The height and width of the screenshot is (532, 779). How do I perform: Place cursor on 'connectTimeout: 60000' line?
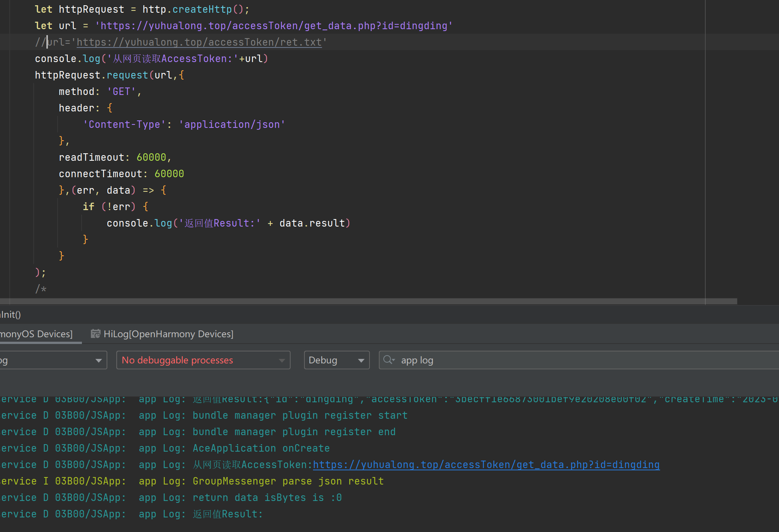click(122, 174)
